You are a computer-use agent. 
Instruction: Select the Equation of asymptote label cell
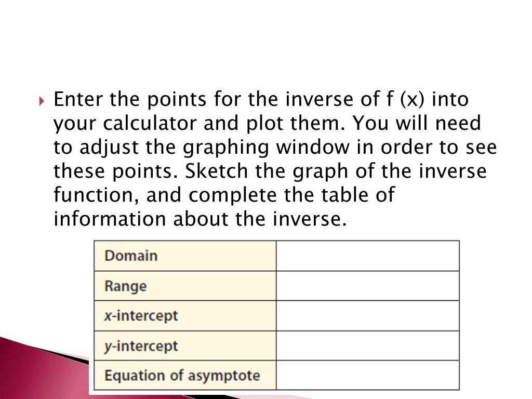[x=185, y=375]
